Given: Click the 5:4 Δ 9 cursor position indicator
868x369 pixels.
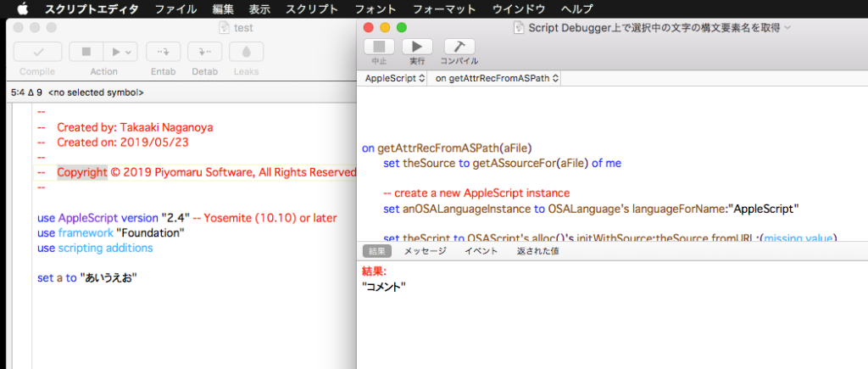Looking at the screenshot, I should [x=26, y=93].
